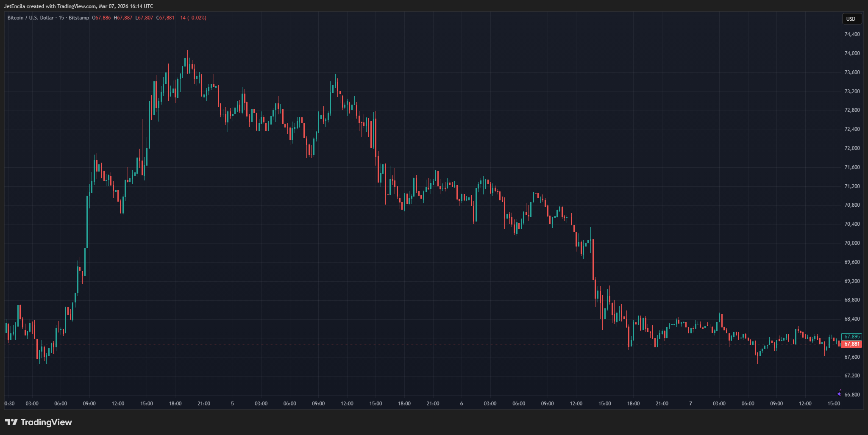Click the 66,800 price axis label

(852, 395)
